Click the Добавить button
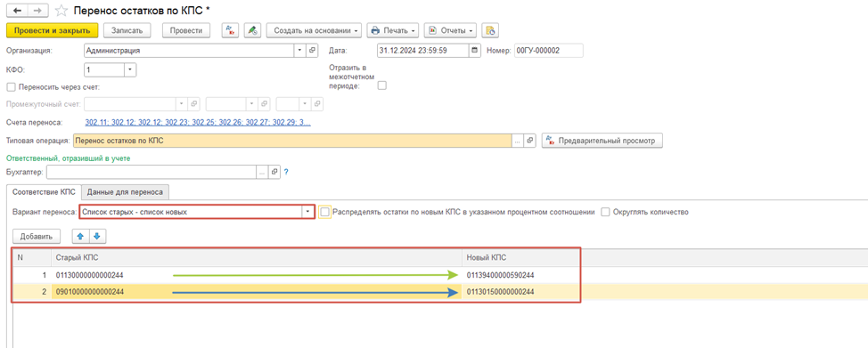Viewport: 868px width, 348px height. [37, 236]
